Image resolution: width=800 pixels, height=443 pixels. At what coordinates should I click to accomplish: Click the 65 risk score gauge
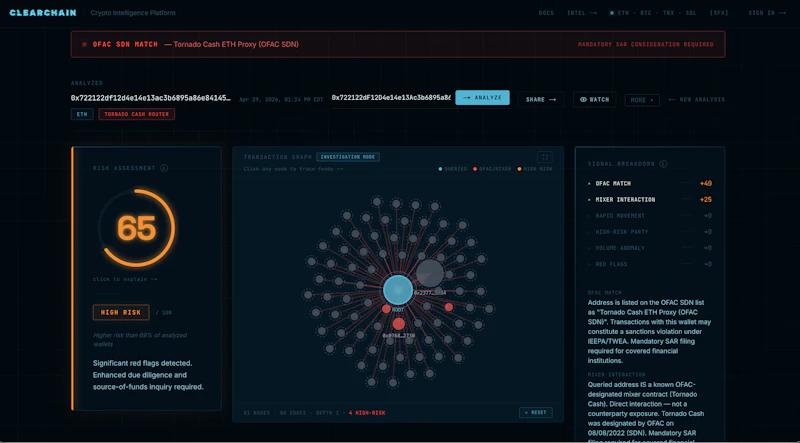[x=137, y=228]
